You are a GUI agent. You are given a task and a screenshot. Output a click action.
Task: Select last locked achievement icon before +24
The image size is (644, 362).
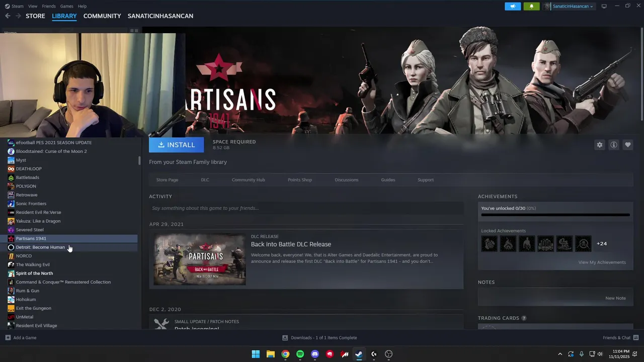coord(583,244)
